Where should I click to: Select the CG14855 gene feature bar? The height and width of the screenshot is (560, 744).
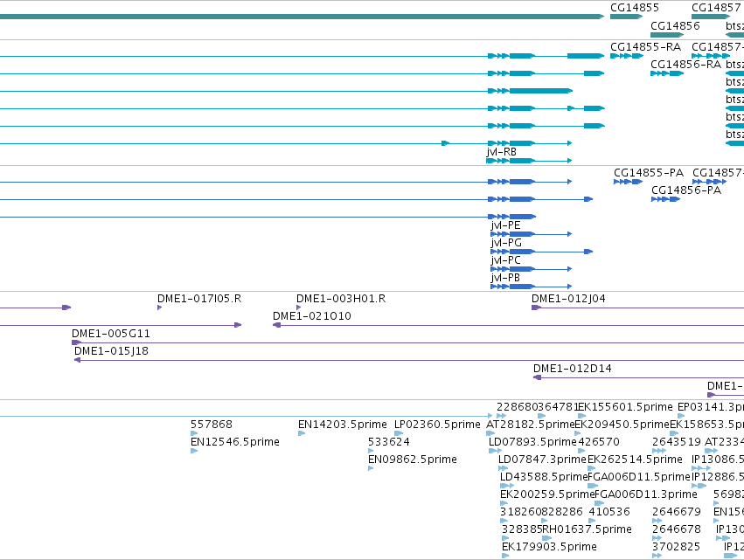click(x=626, y=17)
